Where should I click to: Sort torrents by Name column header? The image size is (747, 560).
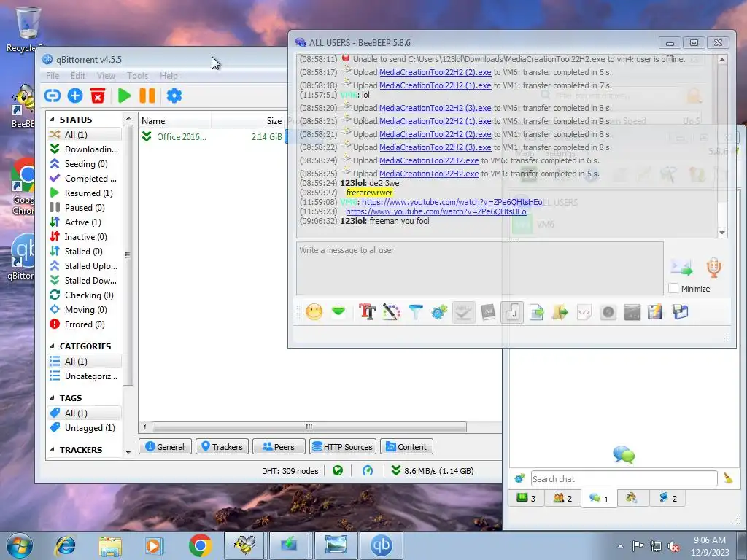pyautogui.click(x=174, y=121)
